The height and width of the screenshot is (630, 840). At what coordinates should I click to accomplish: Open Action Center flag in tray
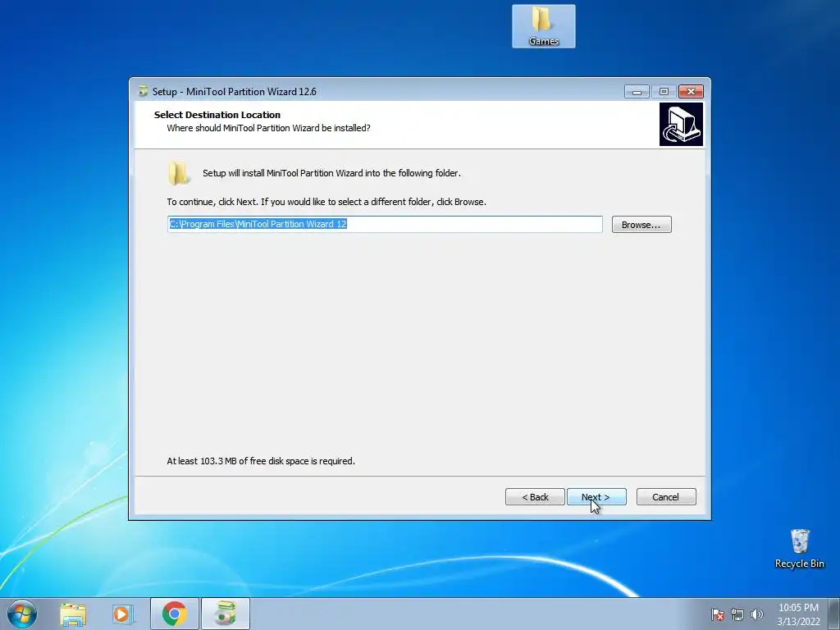point(718,614)
